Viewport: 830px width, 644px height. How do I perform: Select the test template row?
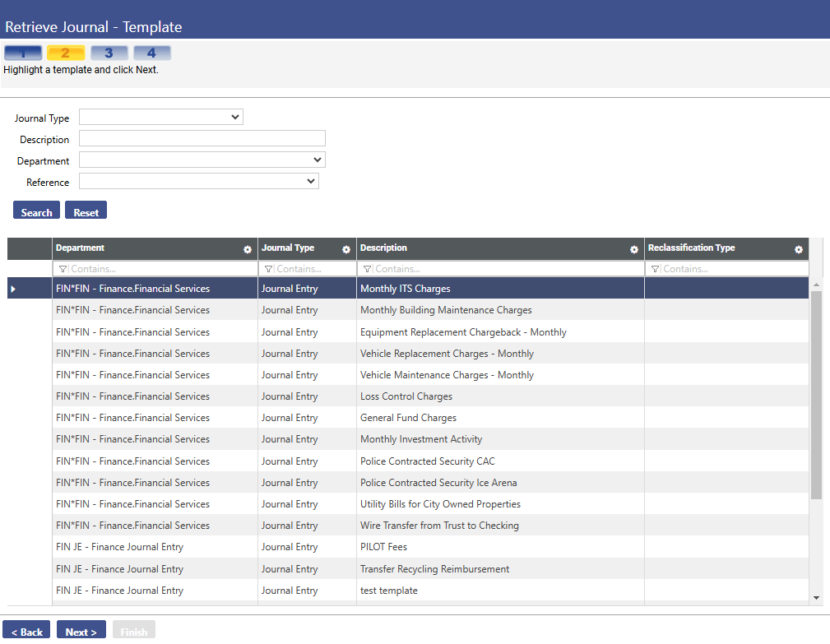(408, 591)
